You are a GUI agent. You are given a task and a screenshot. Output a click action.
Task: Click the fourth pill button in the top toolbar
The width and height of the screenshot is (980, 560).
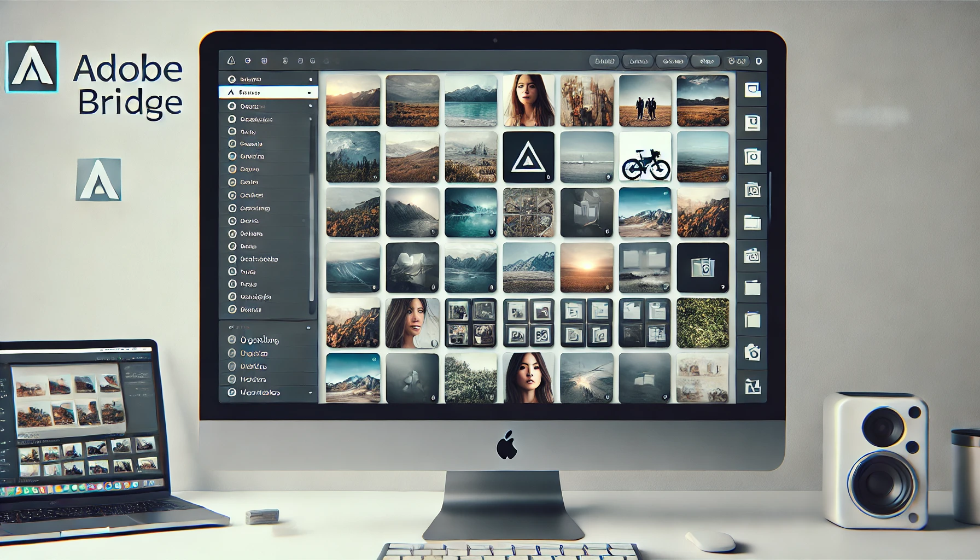[707, 61]
